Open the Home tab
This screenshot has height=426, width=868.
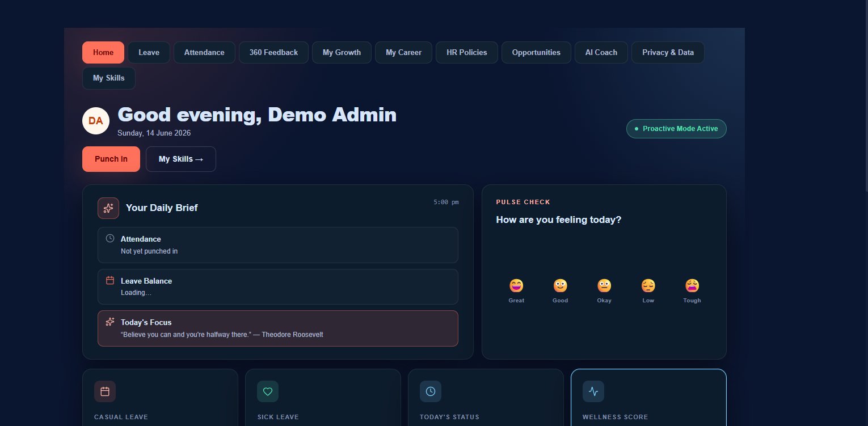click(x=103, y=52)
